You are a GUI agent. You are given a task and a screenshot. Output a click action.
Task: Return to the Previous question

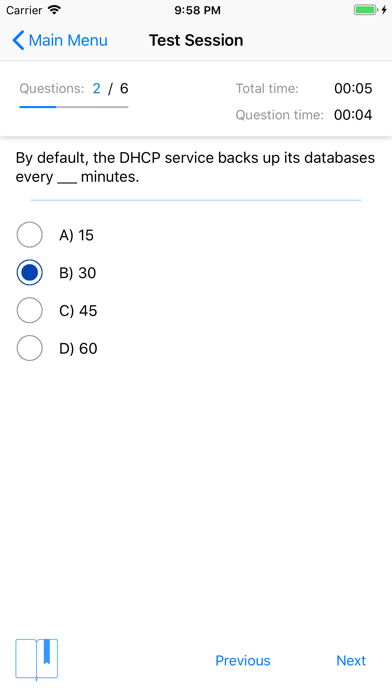pos(242,660)
